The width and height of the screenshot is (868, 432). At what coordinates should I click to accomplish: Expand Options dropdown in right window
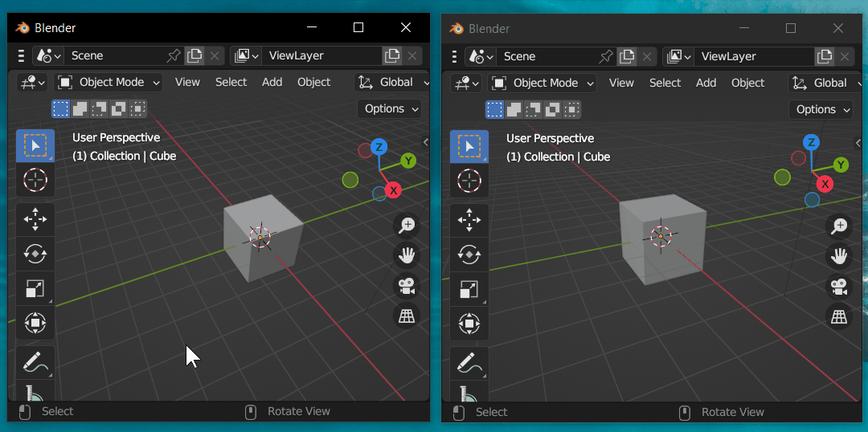tap(821, 109)
